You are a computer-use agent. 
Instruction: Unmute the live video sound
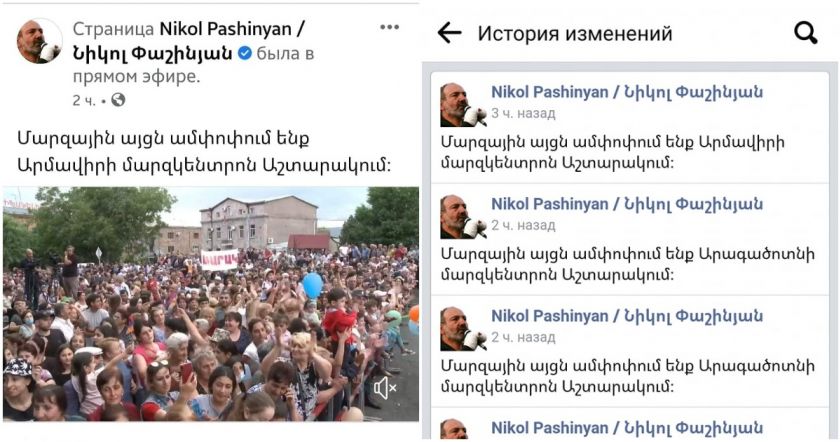(385, 388)
